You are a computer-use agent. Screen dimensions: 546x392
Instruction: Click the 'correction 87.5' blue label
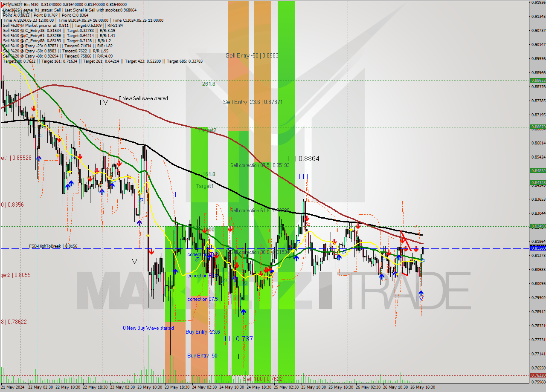pos(203,299)
